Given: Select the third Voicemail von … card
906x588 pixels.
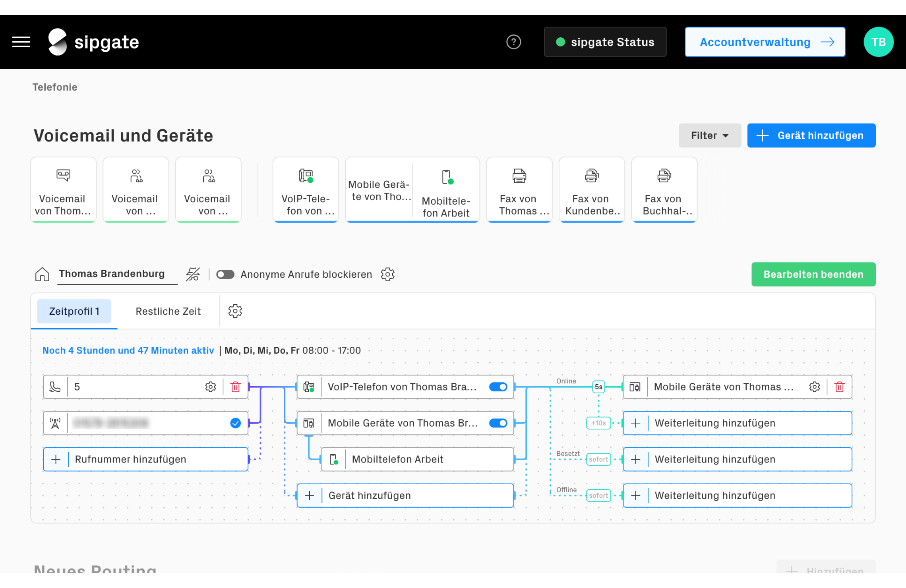Looking at the screenshot, I should pyautogui.click(x=208, y=190).
